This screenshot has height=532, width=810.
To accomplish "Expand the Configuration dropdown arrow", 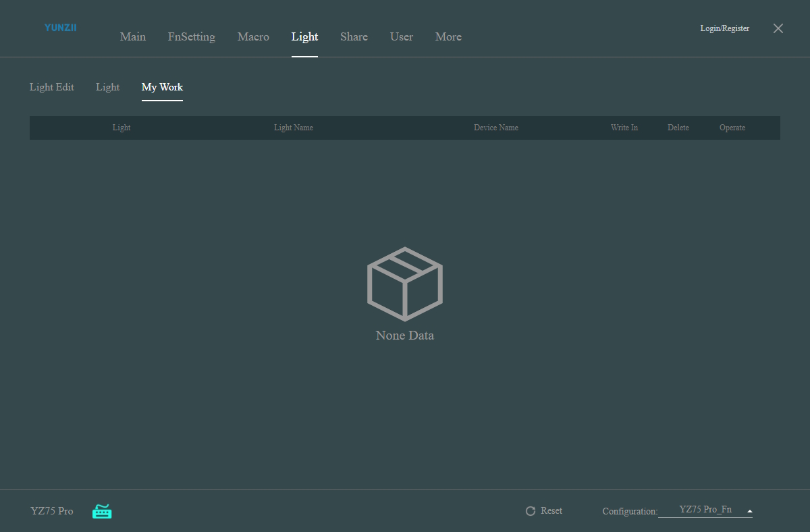I will [x=749, y=511].
